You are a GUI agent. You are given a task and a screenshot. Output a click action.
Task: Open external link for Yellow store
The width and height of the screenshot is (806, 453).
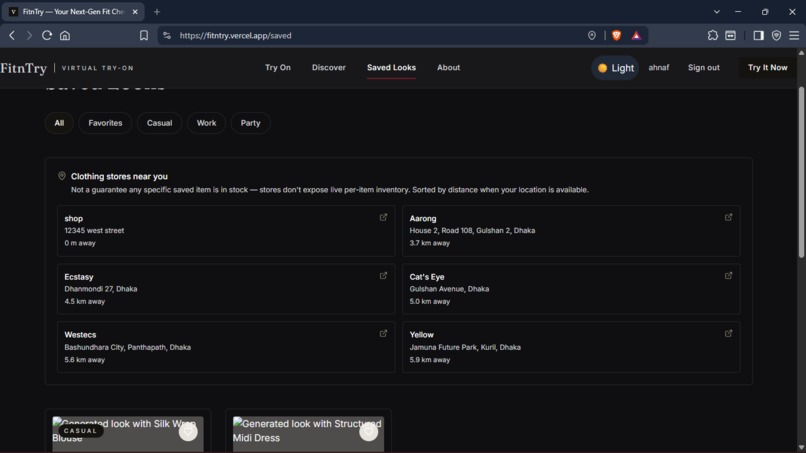(728, 334)
